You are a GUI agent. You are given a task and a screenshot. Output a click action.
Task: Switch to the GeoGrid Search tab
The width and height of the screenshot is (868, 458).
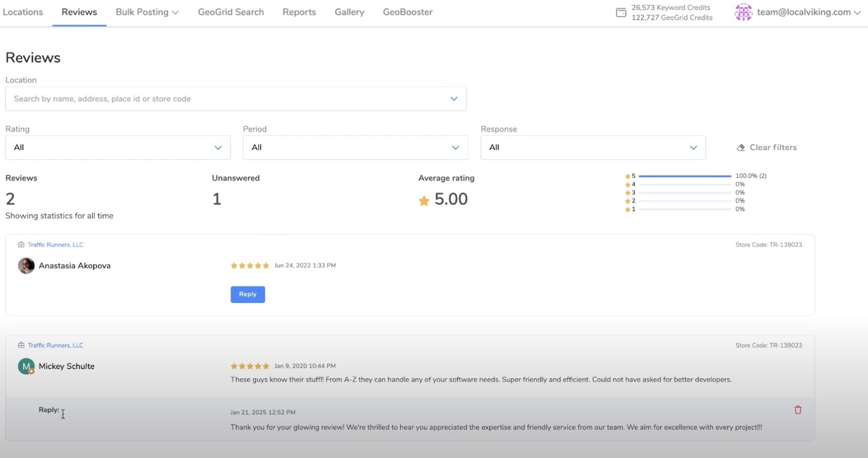[231, 12]
